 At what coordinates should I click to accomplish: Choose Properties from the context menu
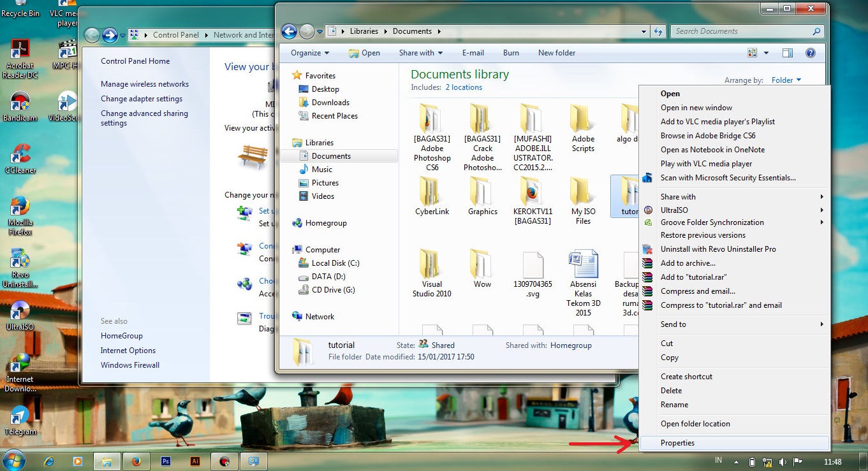coord(677,443)
